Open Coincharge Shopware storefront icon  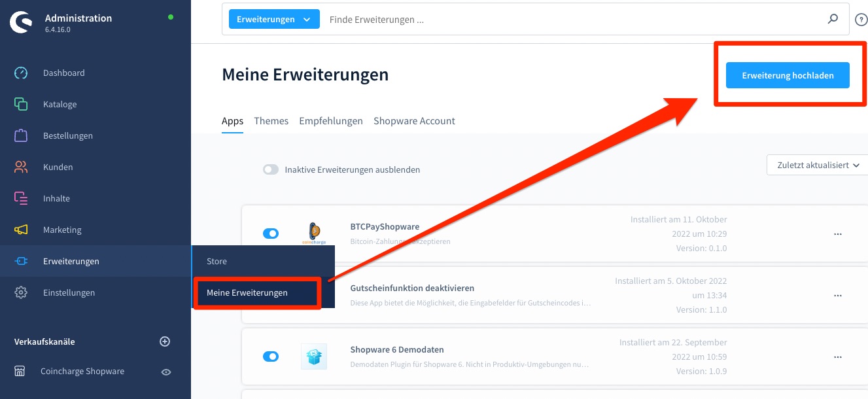coord(20,371)
